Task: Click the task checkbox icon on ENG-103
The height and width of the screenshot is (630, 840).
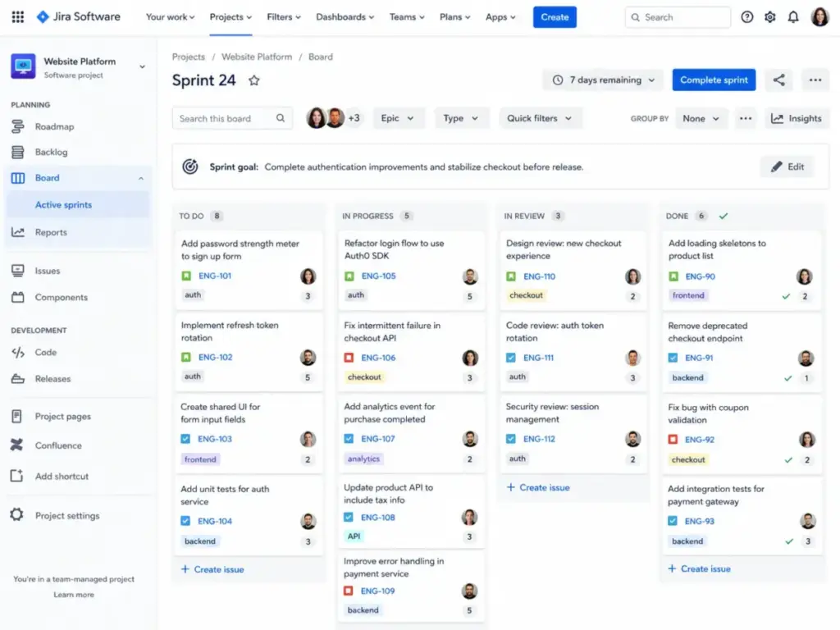Action: [x=185, y=439]
